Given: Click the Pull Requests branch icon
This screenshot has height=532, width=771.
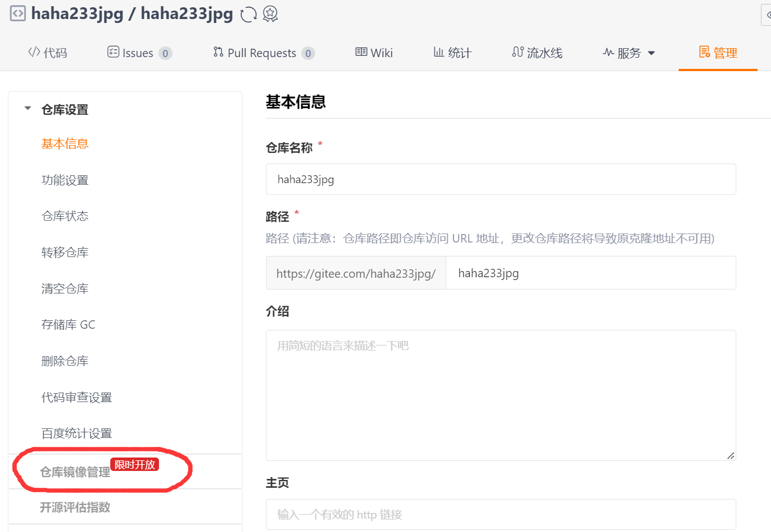Looking at the screenshot, I should (x=218, y=52).
